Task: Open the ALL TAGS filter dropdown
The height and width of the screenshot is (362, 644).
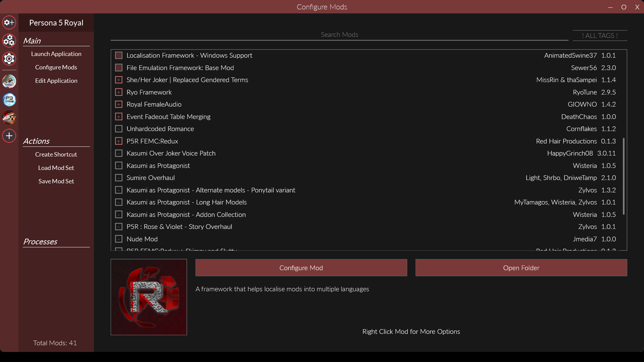Action: click(600, 36)
